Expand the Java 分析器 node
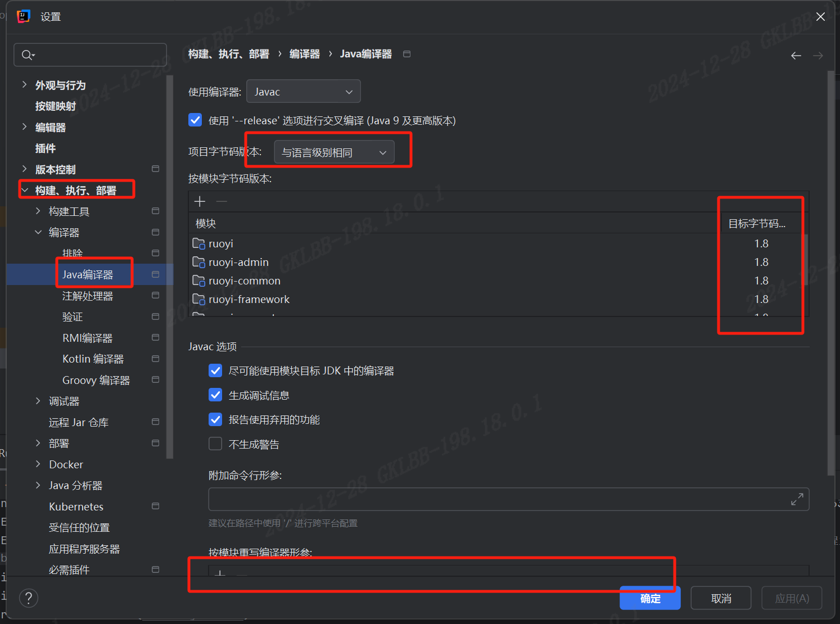Image resolution: width=840 pixels, height=624 pixels. click(x=38, y=485)
